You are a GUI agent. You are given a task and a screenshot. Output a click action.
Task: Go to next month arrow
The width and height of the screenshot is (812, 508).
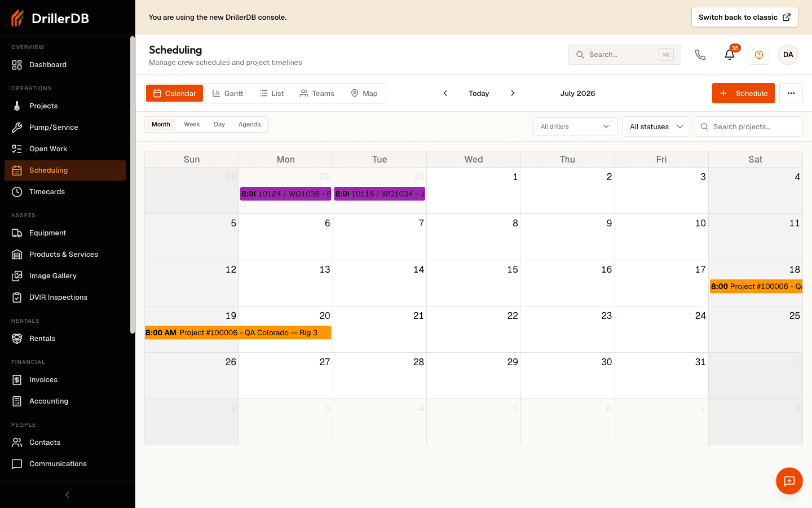click(x=513, y=93)
